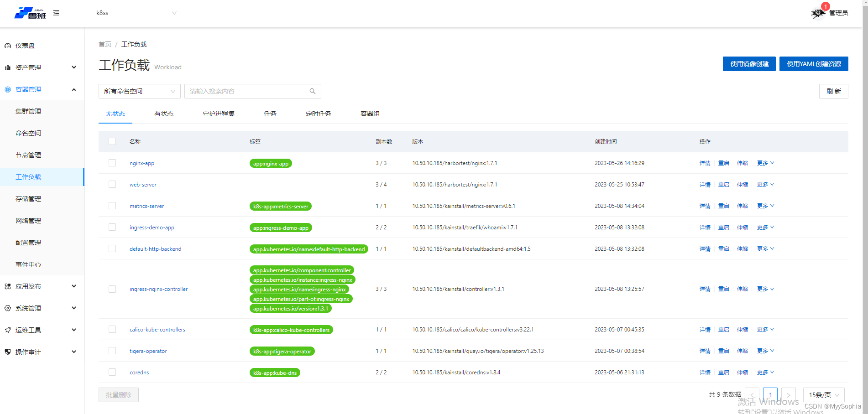
Task: Open 详情 for metrics-server
Action: pos(705,206)
